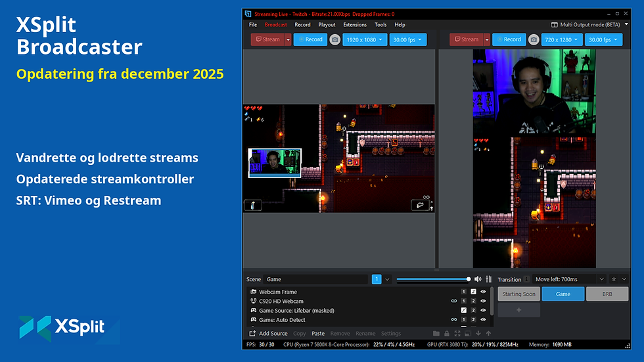Open the File menu
Image resolution: width=644 pixels, height=362 pixels.
tap(253, 24)
